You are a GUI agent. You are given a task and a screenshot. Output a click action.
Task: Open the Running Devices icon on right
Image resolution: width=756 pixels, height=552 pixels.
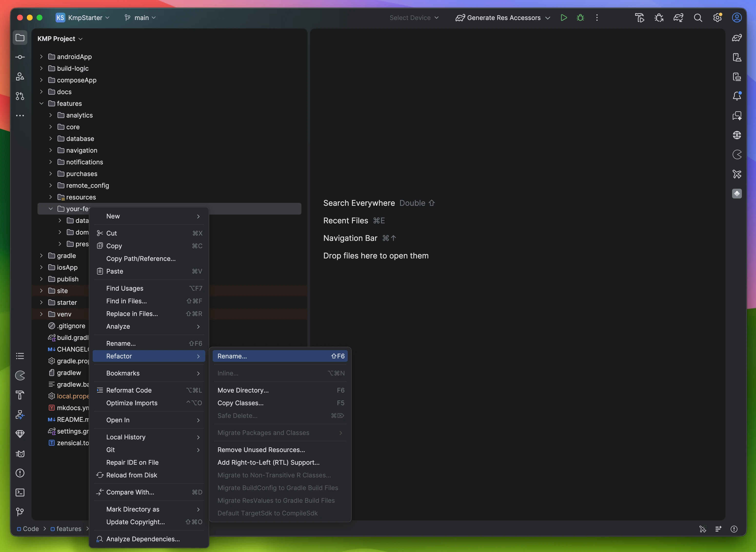[x=737, y=77]
